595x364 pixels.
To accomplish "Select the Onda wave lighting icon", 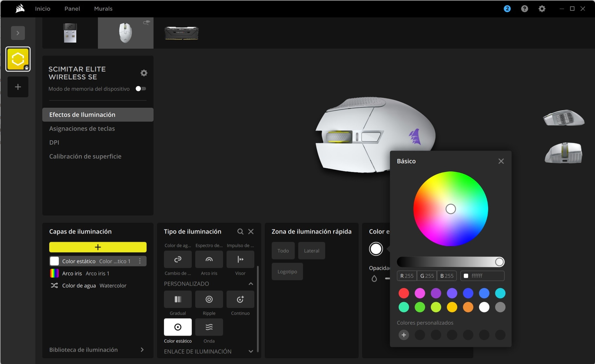I will click(x=209, y=327).
